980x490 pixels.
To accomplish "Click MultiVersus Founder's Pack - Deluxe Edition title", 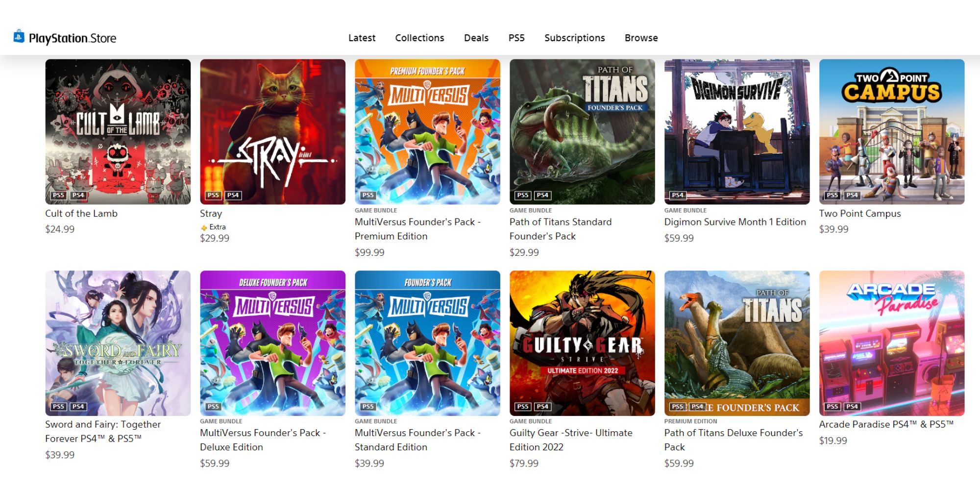I will [x=263, y=440].
